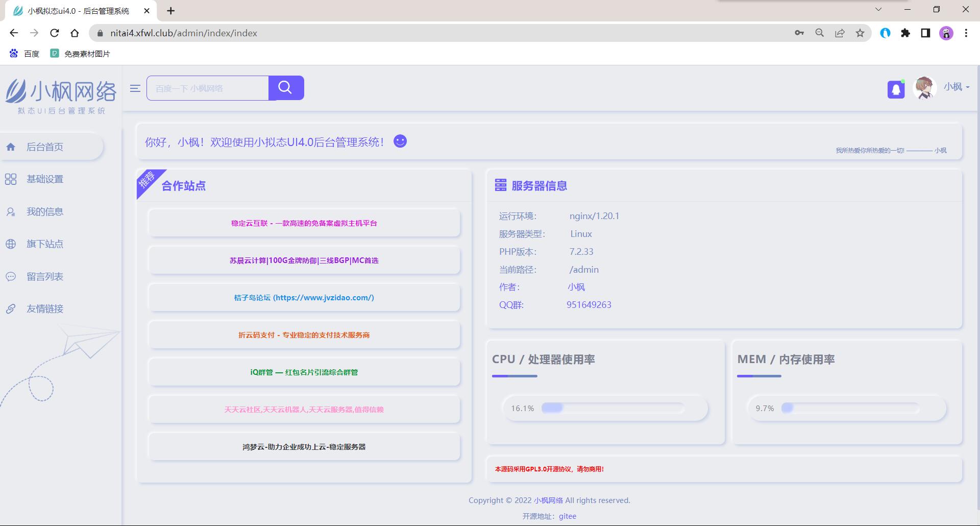Click inside the 百度一下 search input field

click(x=207, y=87)
